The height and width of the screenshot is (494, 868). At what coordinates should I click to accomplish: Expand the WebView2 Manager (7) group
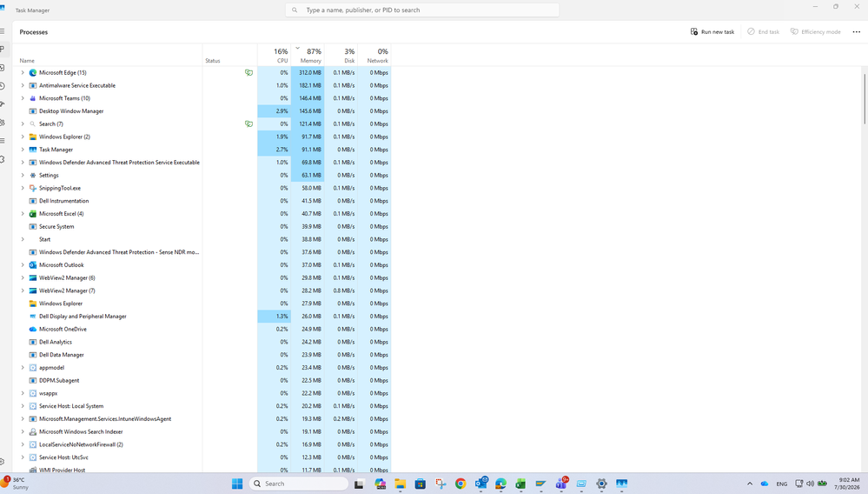[23, 290]
